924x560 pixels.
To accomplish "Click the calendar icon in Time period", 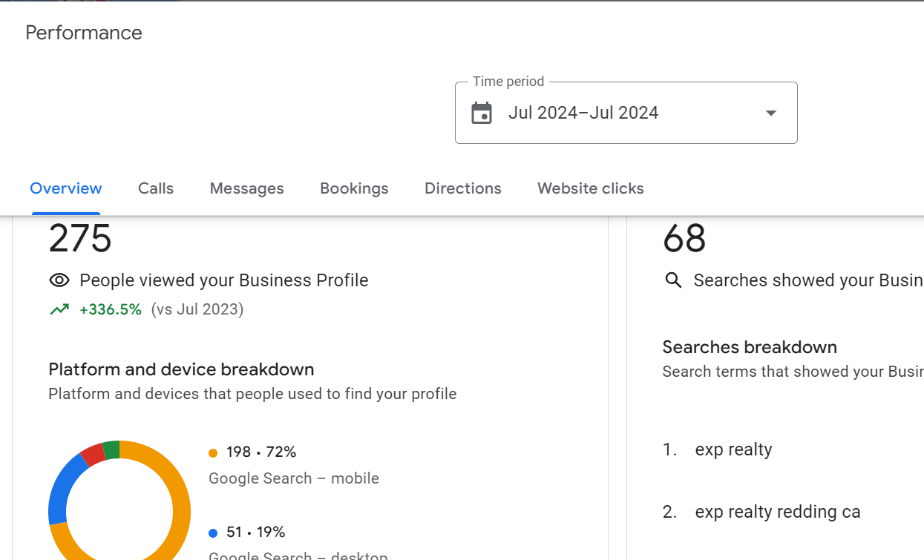I will [482, 113].
